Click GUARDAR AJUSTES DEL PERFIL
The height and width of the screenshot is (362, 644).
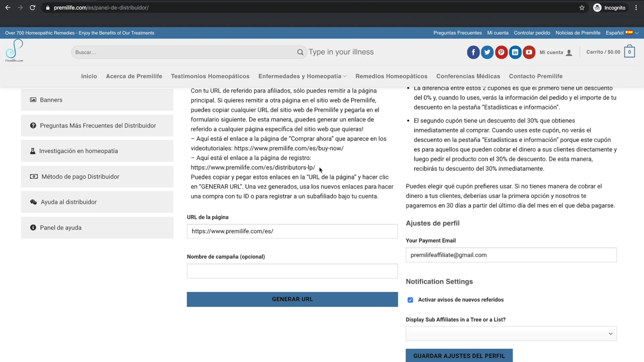459,356
